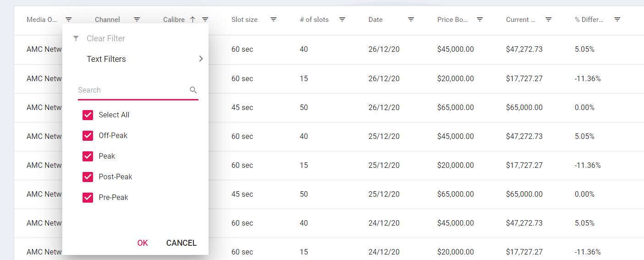This screenshot has width=644, height=260.
Task: Open the % Difference column filter icon
Action: coord(617,20)
